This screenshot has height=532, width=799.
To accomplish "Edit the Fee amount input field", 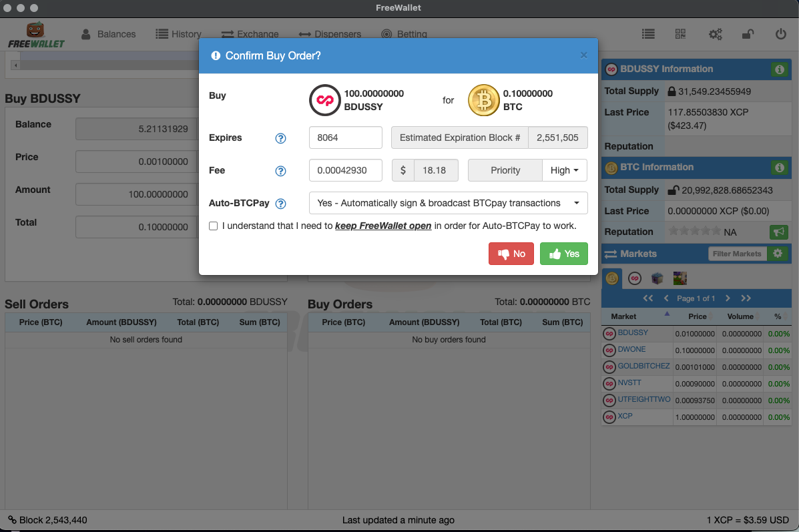I will pos(346,170).
